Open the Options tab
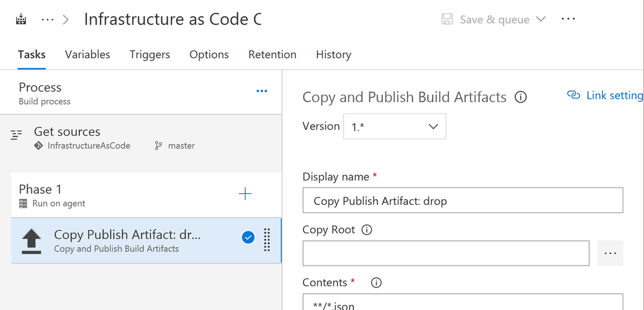644x310 pixels. (x=209, y=55)
